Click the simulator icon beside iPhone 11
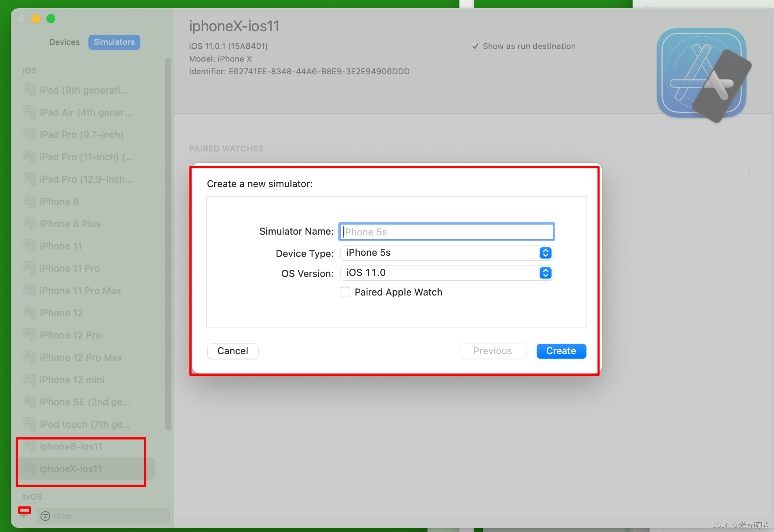The image size is (774, 532). coord(29,246)
